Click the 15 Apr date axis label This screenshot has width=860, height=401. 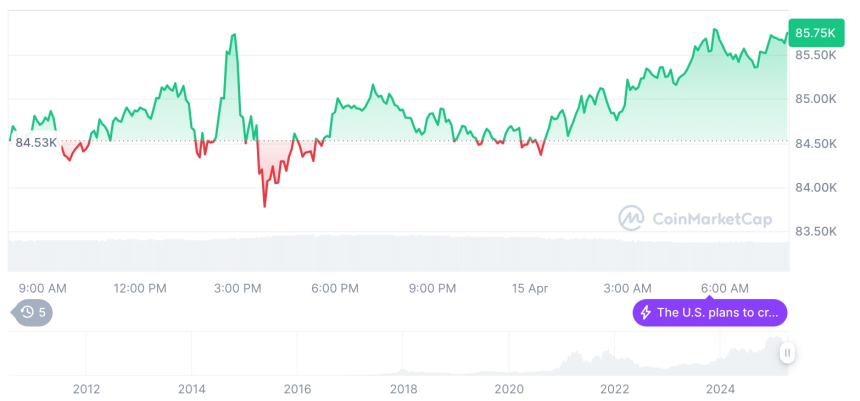click(x=531, y=288)
